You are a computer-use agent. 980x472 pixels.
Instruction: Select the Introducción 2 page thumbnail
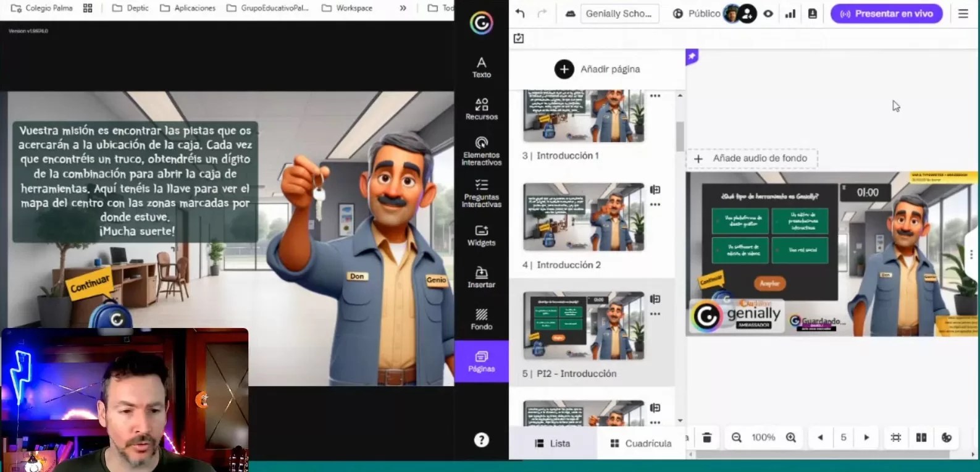[584, 217]
